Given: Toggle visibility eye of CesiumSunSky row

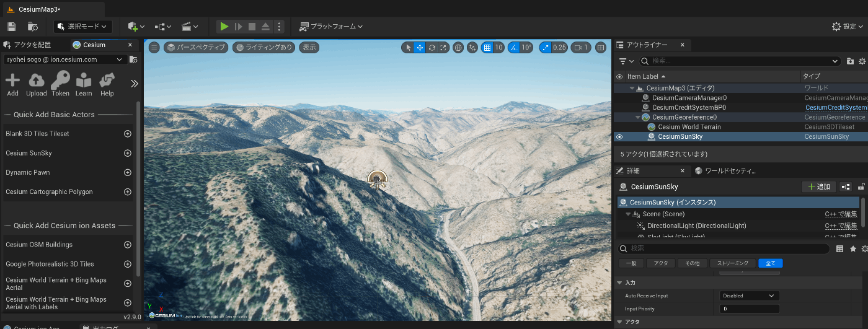Looking at the screenshot, I should (x=619, y=137).
